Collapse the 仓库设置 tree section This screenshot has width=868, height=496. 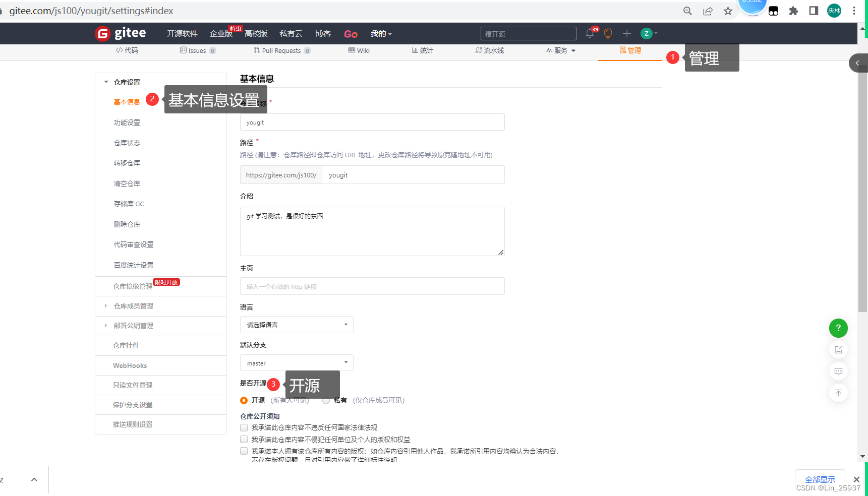(106, 82)
